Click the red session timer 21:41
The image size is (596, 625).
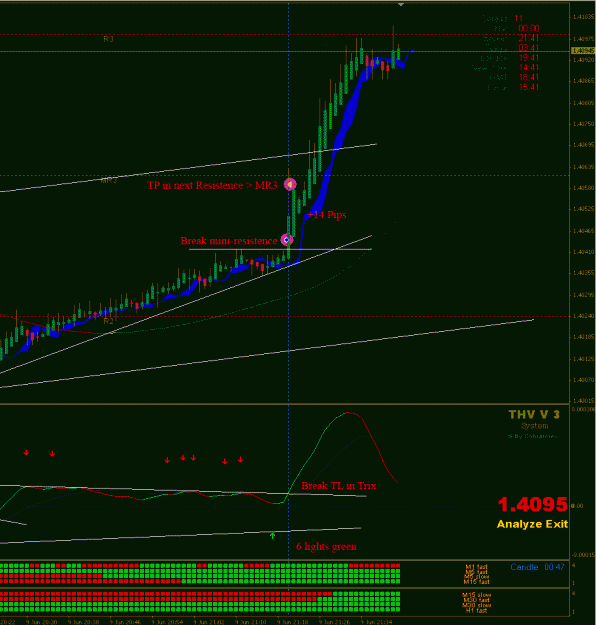(529, 38)
